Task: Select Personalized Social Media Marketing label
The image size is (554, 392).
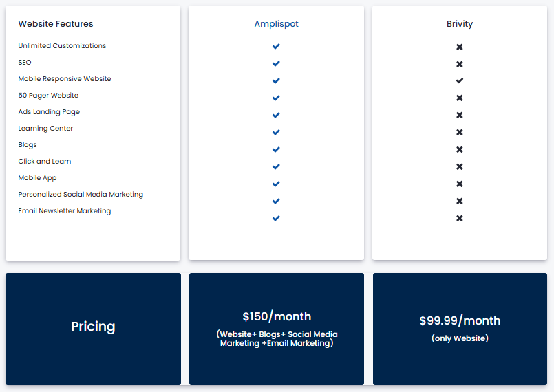Action: click(81, 195)
